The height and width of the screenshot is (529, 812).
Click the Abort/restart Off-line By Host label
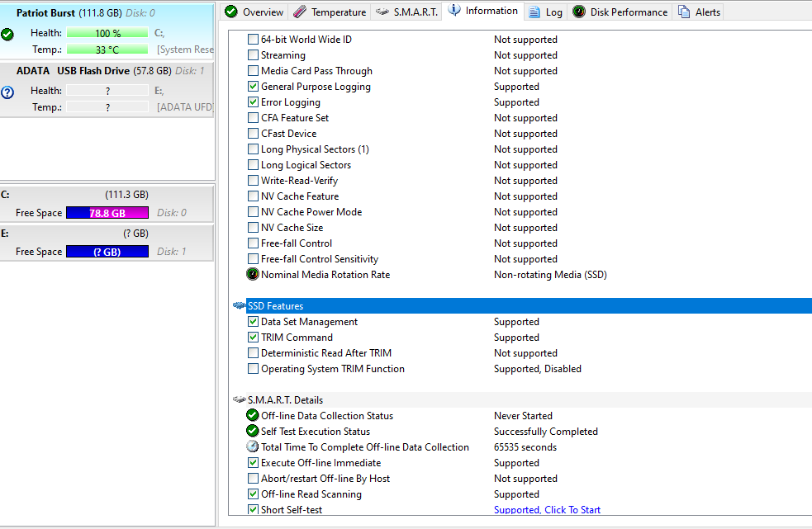coord(325,479)
